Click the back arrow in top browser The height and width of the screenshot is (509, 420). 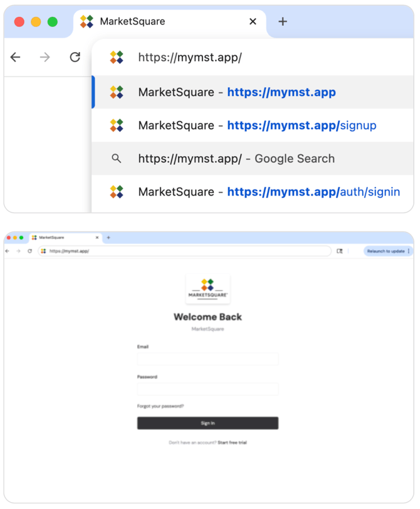point(15,57)
